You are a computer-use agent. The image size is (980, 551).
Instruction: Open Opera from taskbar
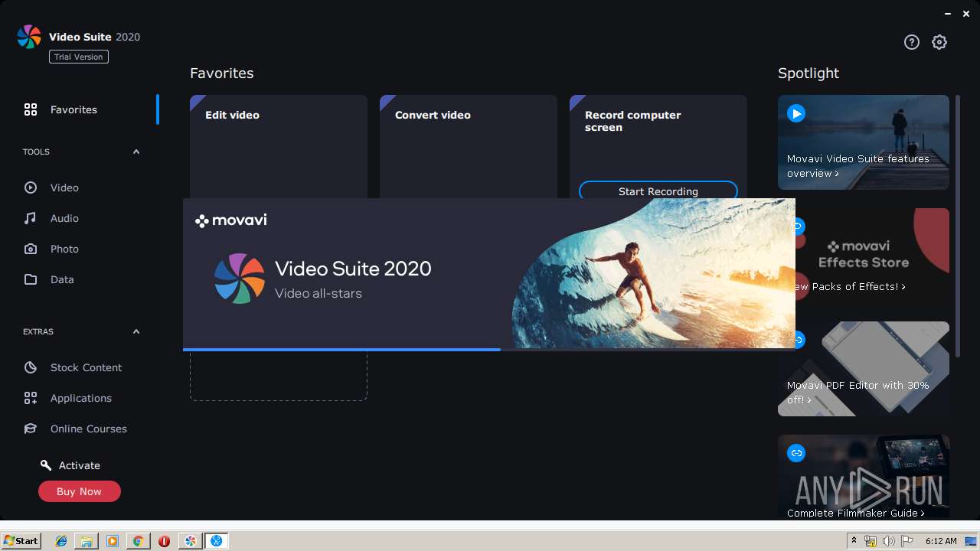[x=164, y=541]
